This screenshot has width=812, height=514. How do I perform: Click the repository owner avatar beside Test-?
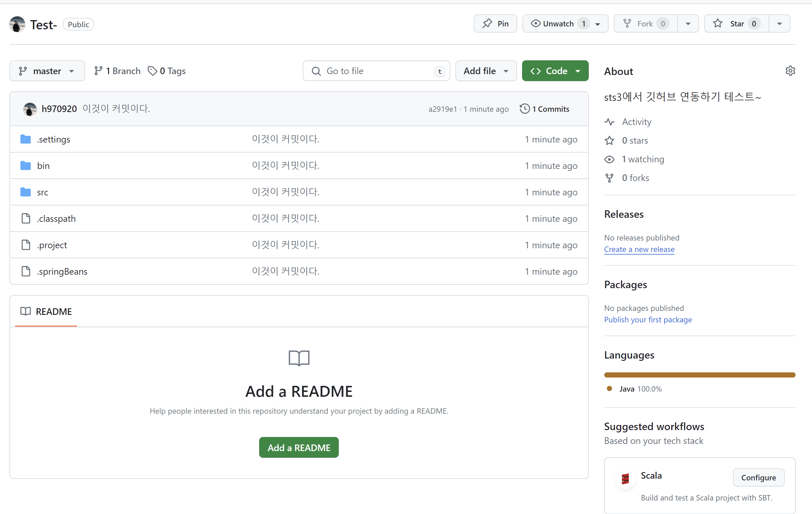pyautogui.click(x=17, y=24)
